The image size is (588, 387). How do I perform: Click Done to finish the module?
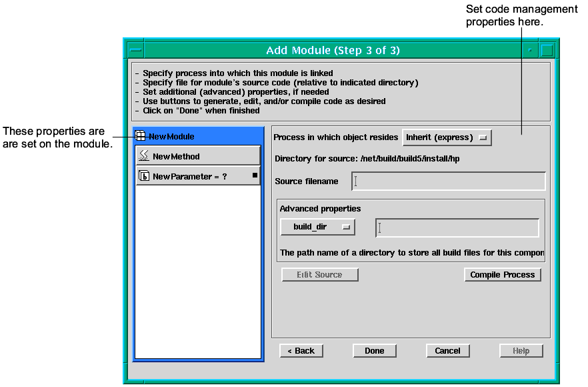pos(374,351)
